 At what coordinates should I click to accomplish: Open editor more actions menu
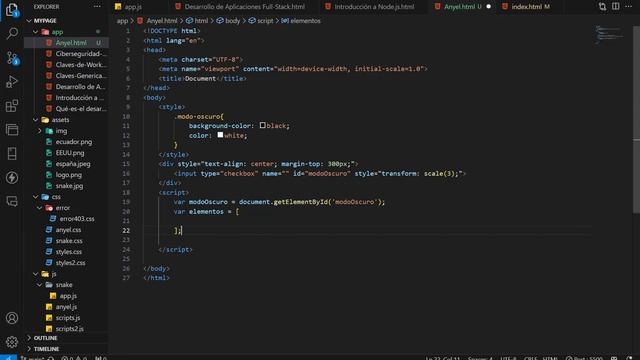pos(629,7)
